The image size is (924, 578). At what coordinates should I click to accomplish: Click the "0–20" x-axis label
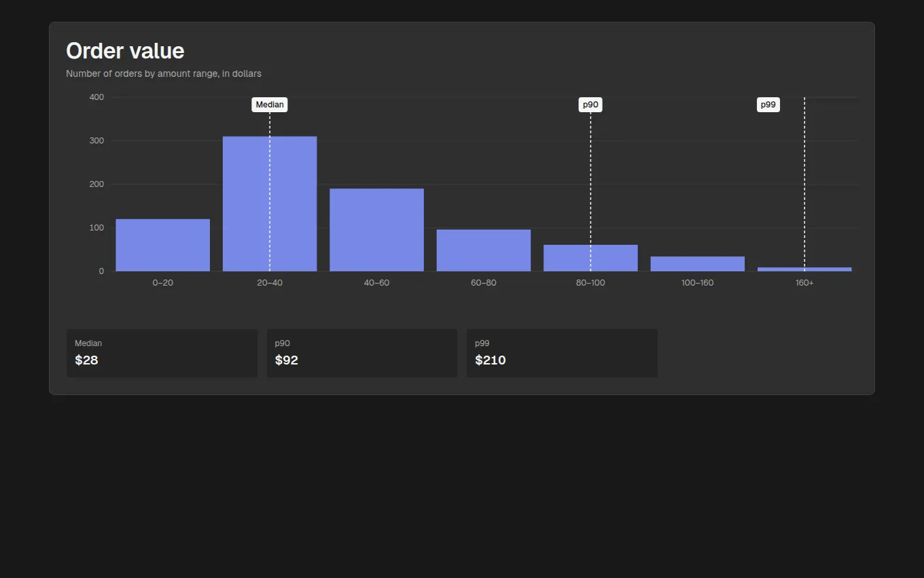pyautogui.click(x=163, y=283)
